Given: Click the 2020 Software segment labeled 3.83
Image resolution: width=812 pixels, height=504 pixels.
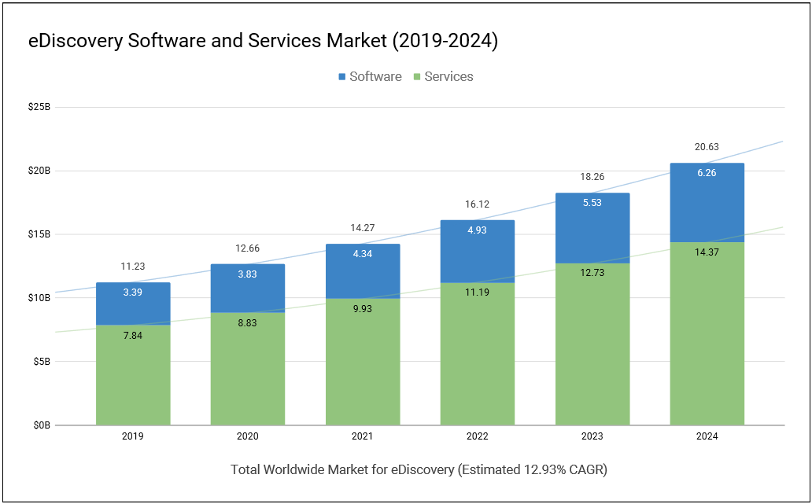Looking at the screenshot, I should (248, 289).
